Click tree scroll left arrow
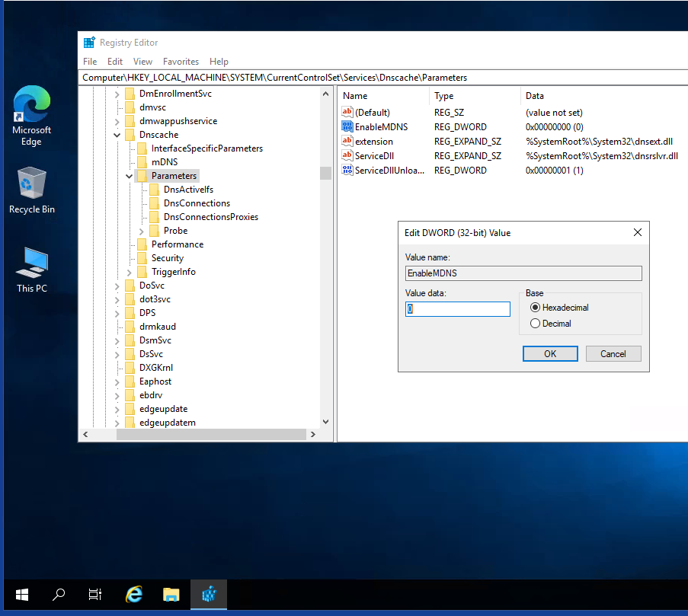The width and height of the screenshot is (688, 616). point(85,434)
